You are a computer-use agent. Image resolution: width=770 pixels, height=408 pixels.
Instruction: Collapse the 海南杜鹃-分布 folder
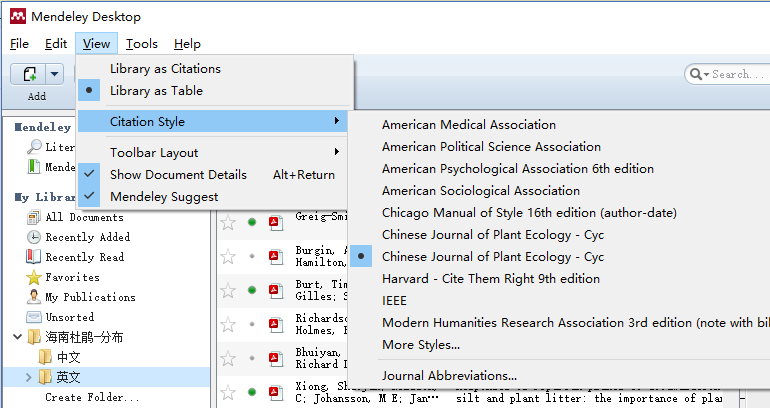pos(18,337)
